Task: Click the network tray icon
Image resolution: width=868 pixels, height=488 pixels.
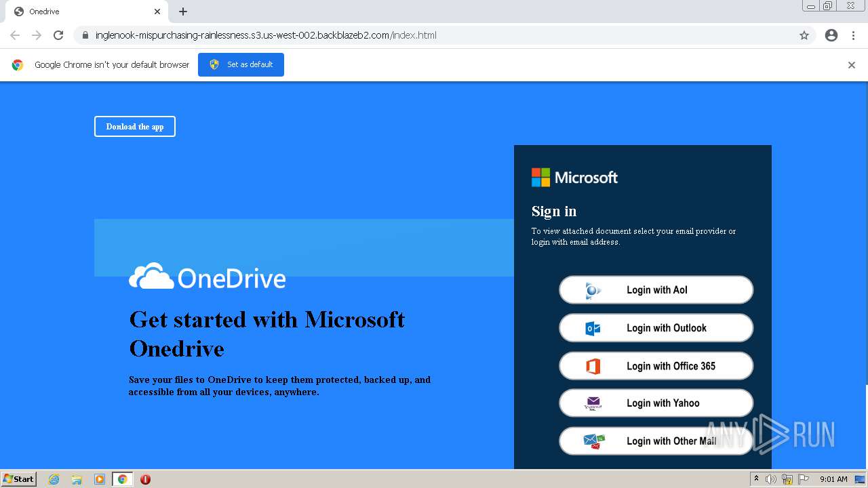Action: [x=787, y=479]
